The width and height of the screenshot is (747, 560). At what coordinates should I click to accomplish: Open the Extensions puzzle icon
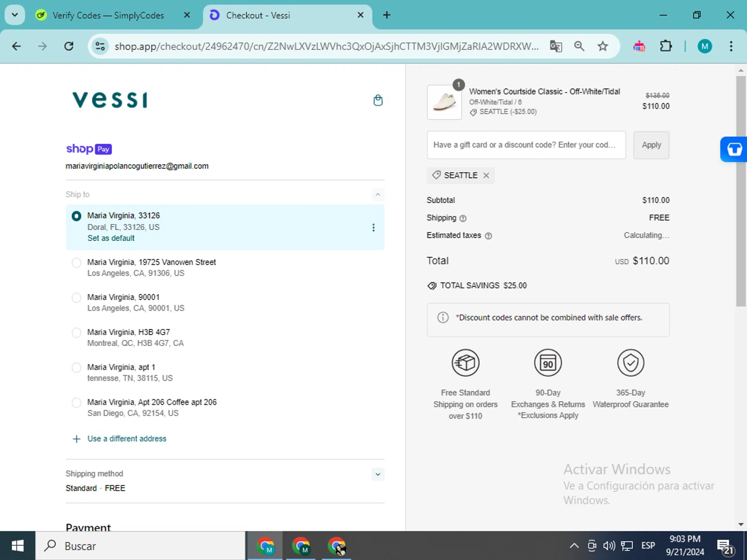(666, 46)
